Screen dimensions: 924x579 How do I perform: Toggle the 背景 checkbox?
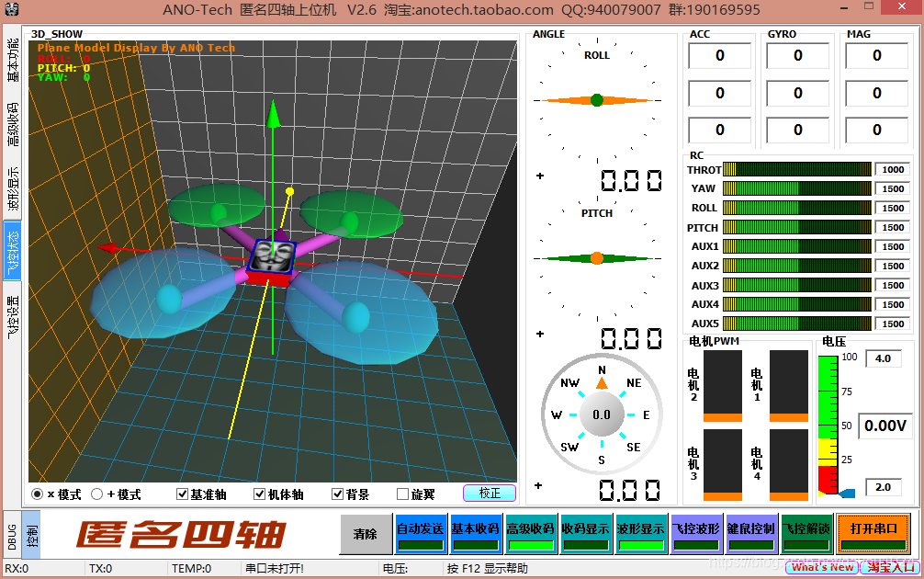point(338,494)
